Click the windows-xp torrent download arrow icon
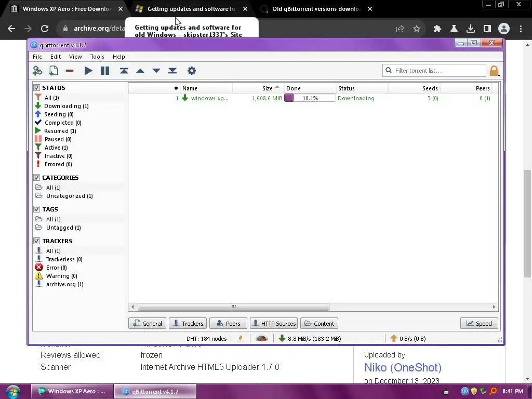This screenshot has height=399, width=532. 185,98
